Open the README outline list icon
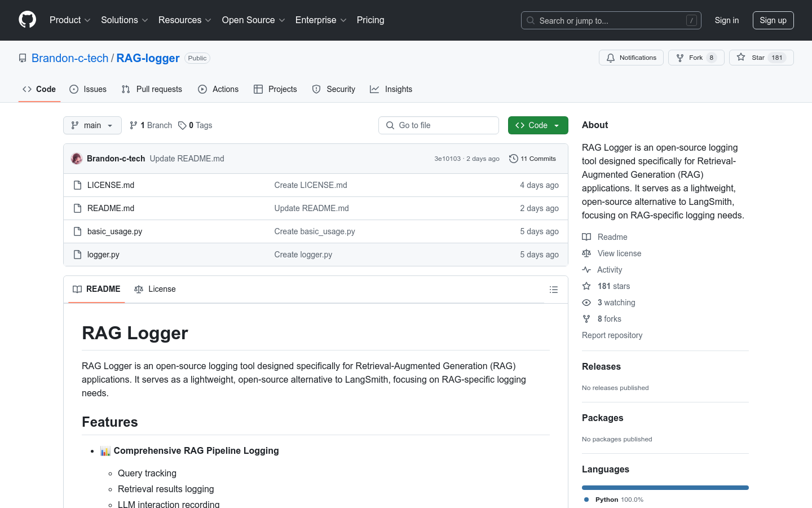 coord(554,290)
